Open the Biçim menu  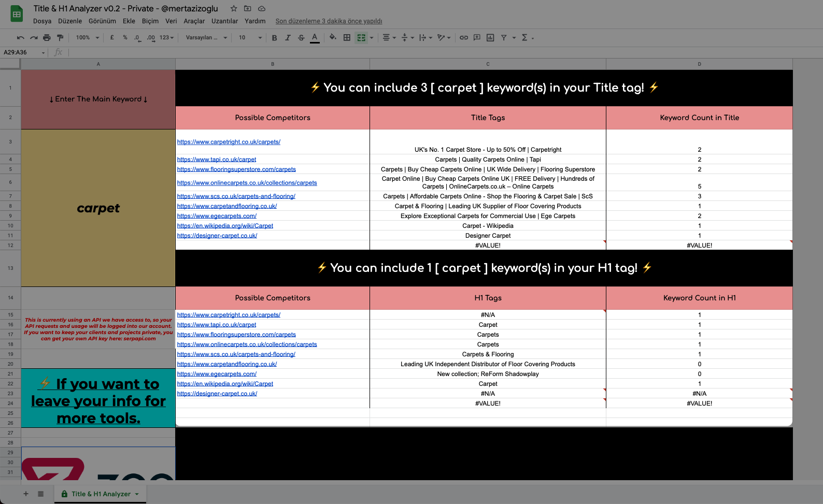[150, 21]
